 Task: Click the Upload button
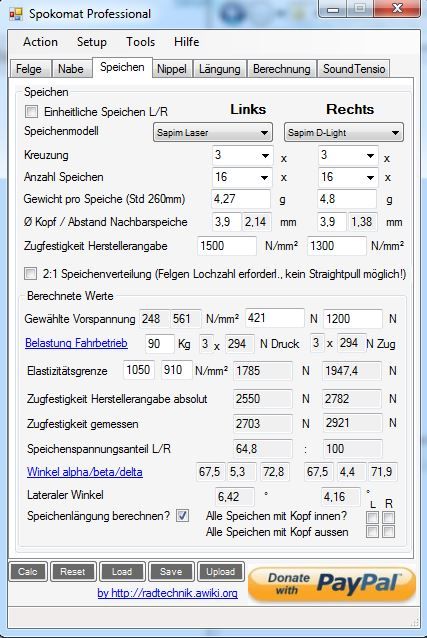[221, 572]
